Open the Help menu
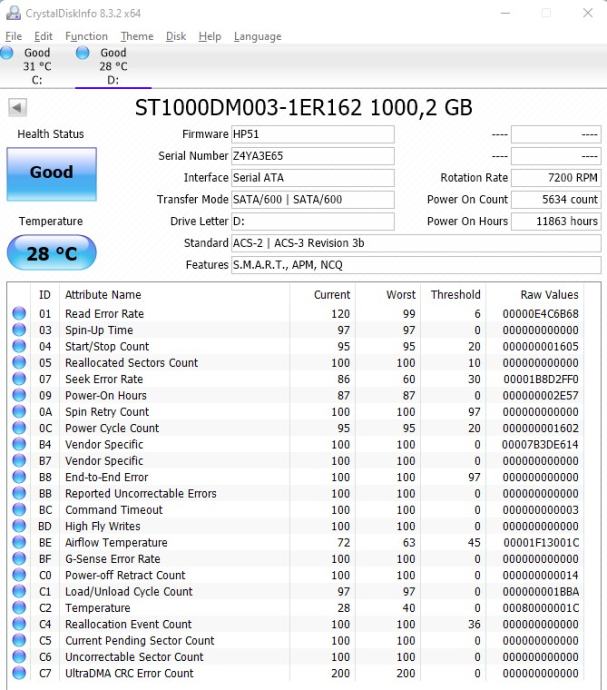This screenshot has height=690, width=607. click(210, 37)
